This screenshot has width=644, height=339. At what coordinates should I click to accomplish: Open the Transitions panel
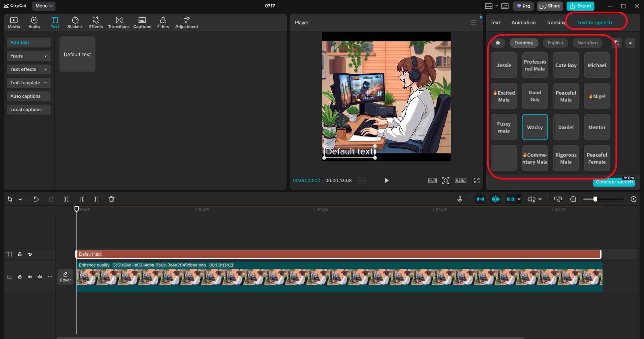point(119,23)
